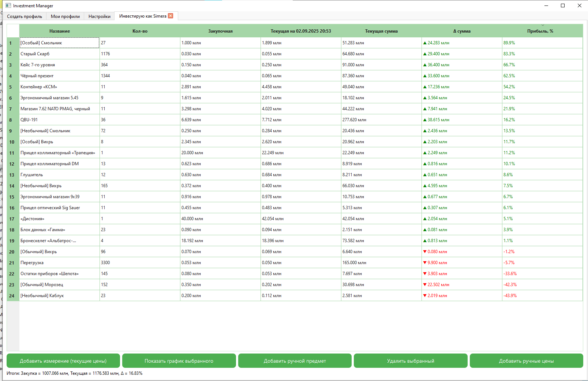Click the 89.9% profit cell

[x=543, y=43]
